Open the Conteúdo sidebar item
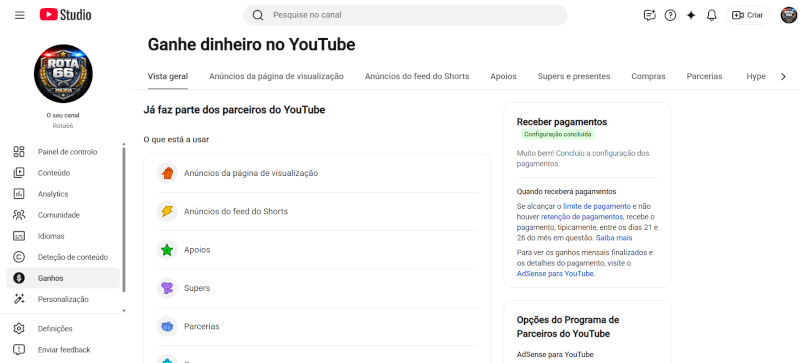 pos(63,173)
